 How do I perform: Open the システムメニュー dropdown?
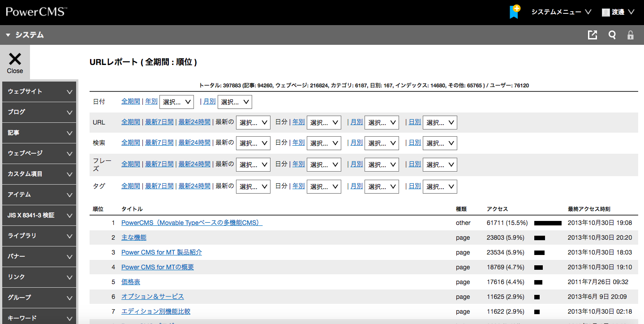(561, 12)
